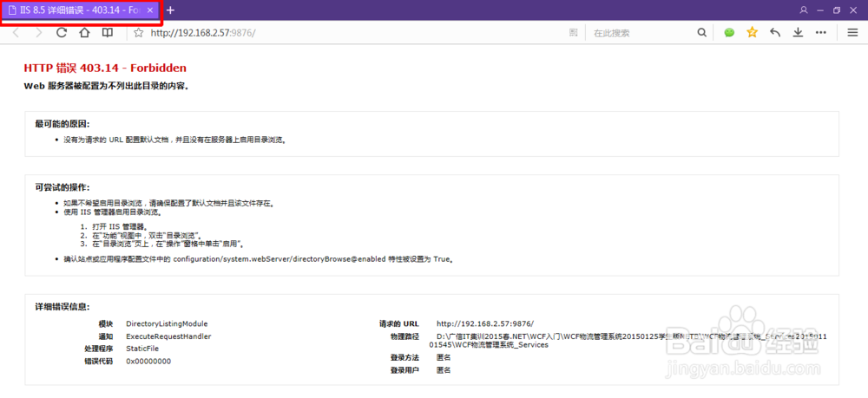The height and width of the screenshot is (398, 868).
Task: Open a new browser tab
Action: (170, 10)
